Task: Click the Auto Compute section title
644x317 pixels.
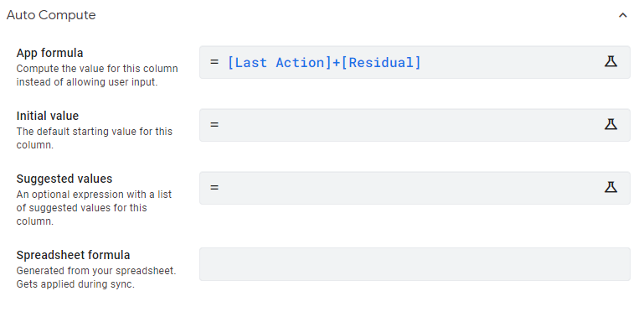Action: (51, 15)
